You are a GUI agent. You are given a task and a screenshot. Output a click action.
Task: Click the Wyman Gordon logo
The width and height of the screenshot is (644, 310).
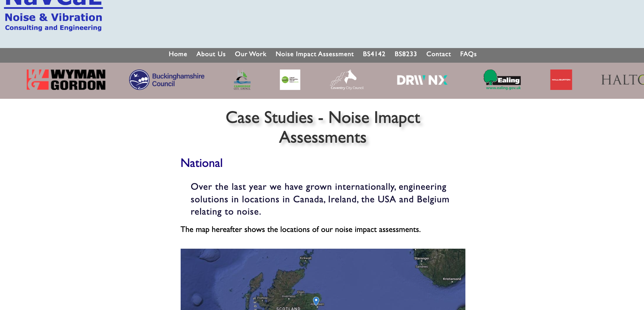point(66,80)
